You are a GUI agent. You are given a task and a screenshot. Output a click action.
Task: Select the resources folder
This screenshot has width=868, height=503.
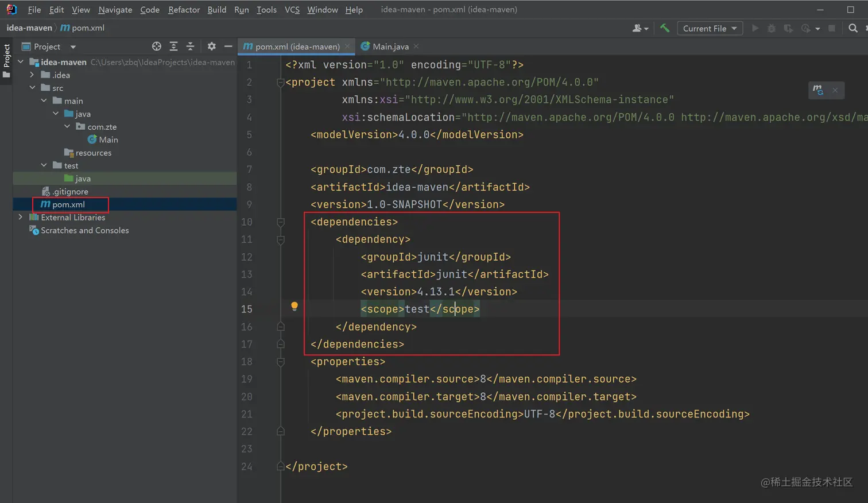88,153
